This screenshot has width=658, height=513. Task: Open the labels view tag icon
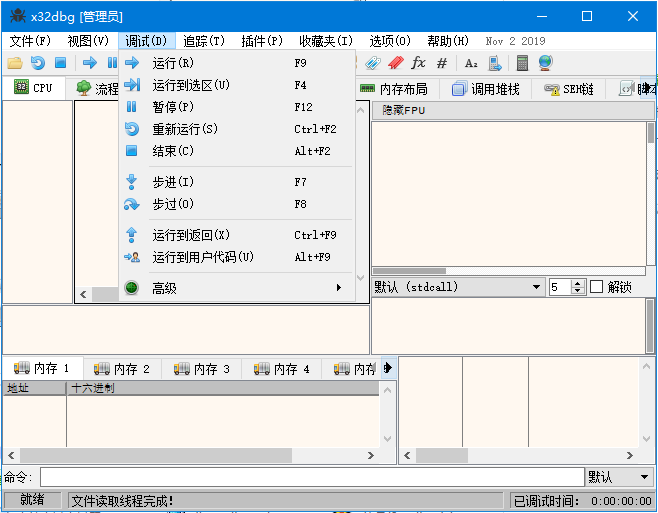click(373, 63)
